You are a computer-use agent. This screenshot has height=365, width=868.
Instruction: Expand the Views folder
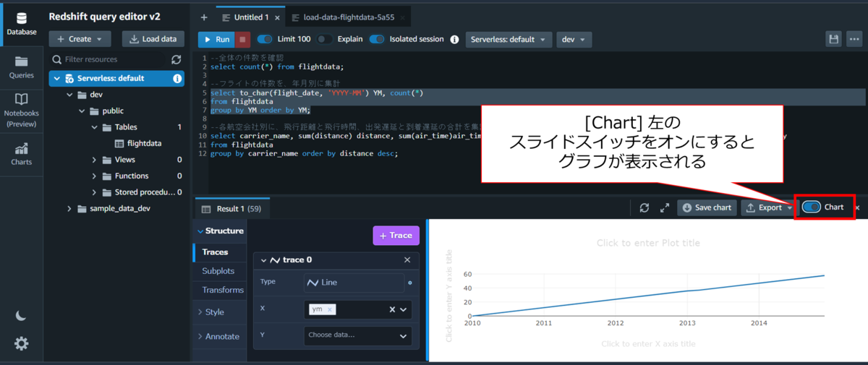[x=94, y=160]
